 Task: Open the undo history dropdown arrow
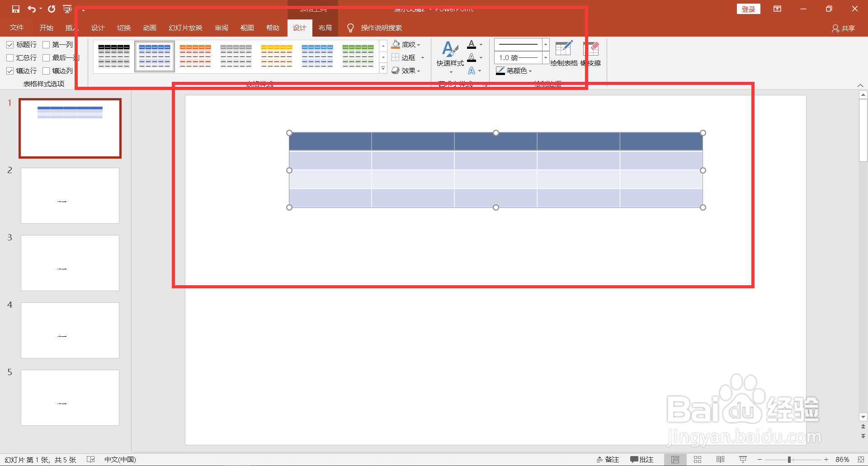pos(41,9)
